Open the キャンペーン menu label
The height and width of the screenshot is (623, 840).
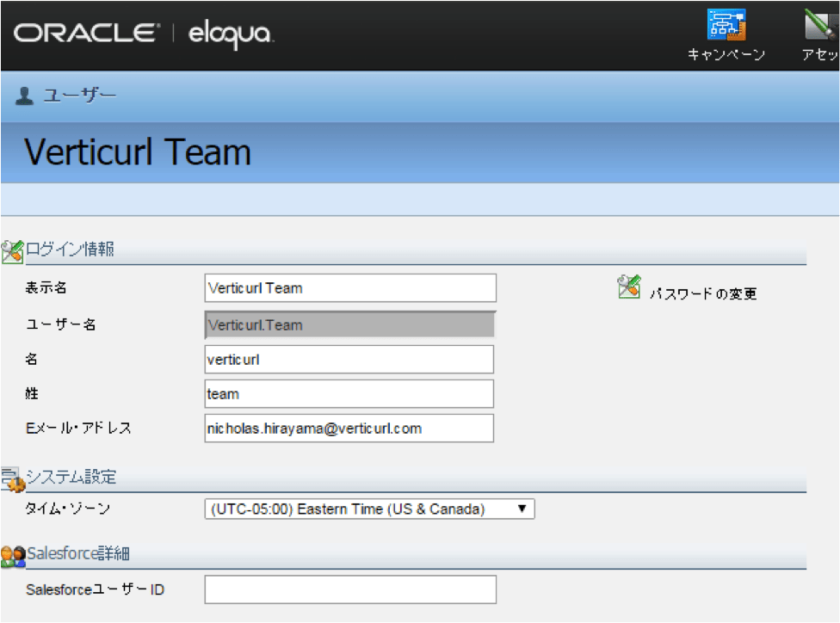726,55
